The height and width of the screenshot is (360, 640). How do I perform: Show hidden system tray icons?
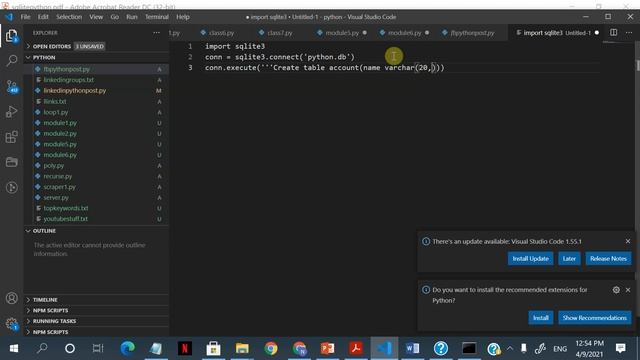point(510,348)
